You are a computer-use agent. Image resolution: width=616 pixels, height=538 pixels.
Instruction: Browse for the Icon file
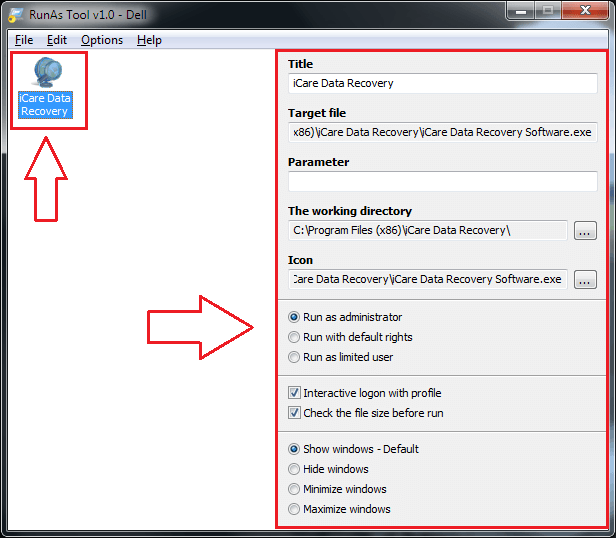[585, 279]
